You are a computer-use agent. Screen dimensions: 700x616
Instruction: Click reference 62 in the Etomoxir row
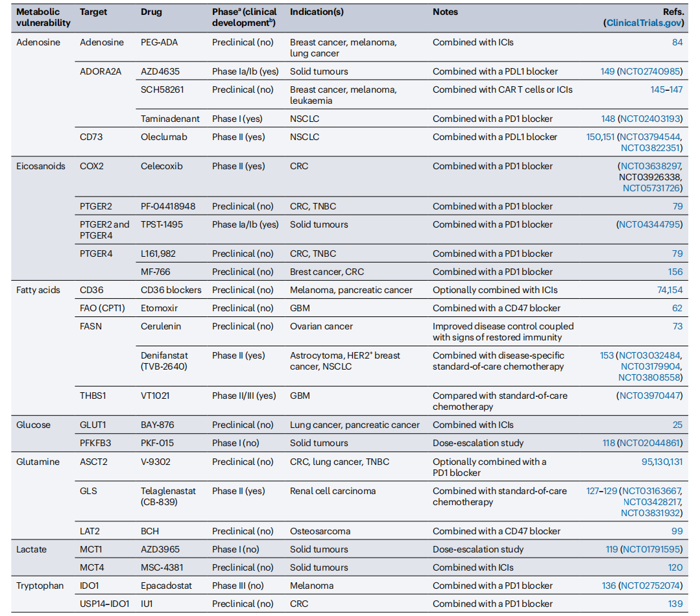click(677, 308)
